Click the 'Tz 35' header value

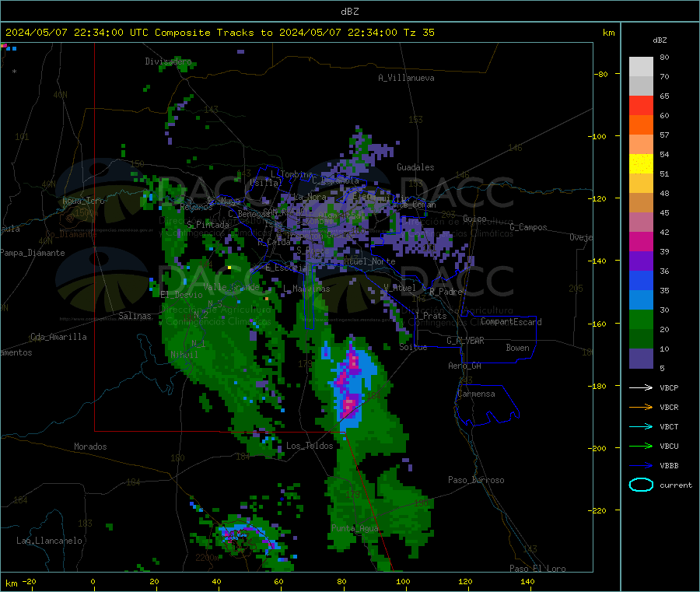[418, 33]
